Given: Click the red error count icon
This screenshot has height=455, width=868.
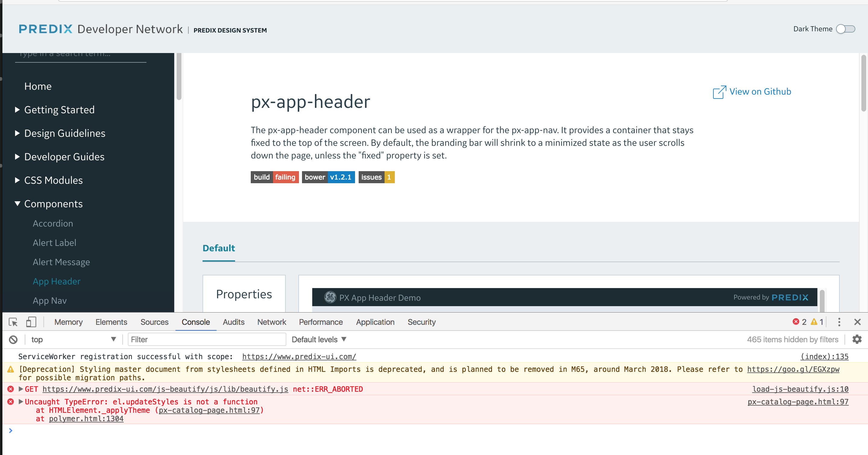Looking at the screenshot, I should pos(796,322).
